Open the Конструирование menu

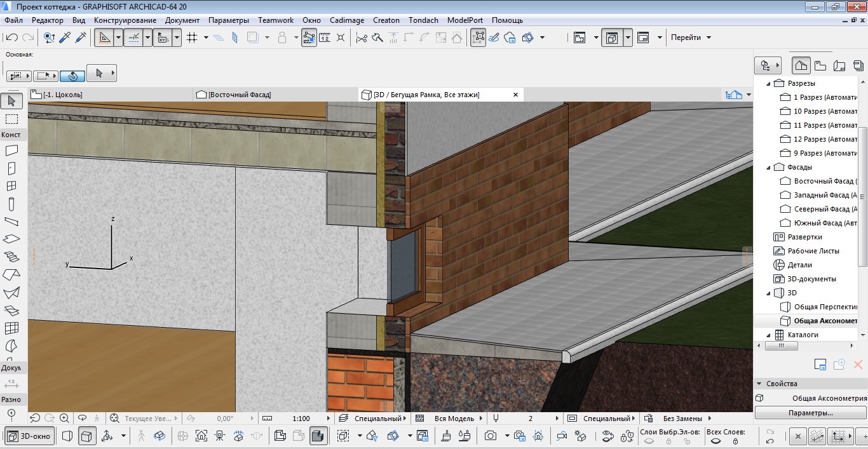(125, 20)
